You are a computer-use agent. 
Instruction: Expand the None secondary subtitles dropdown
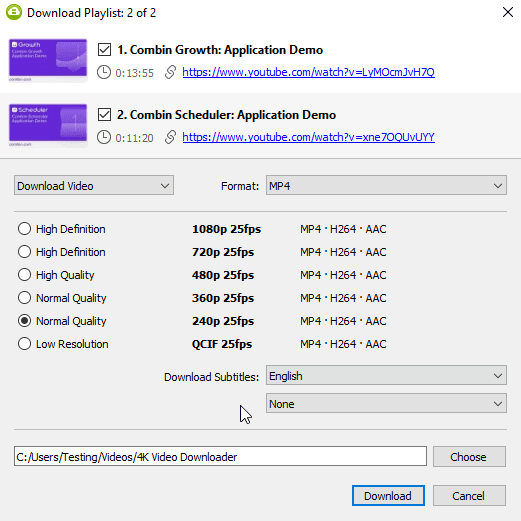click(386, 403)
